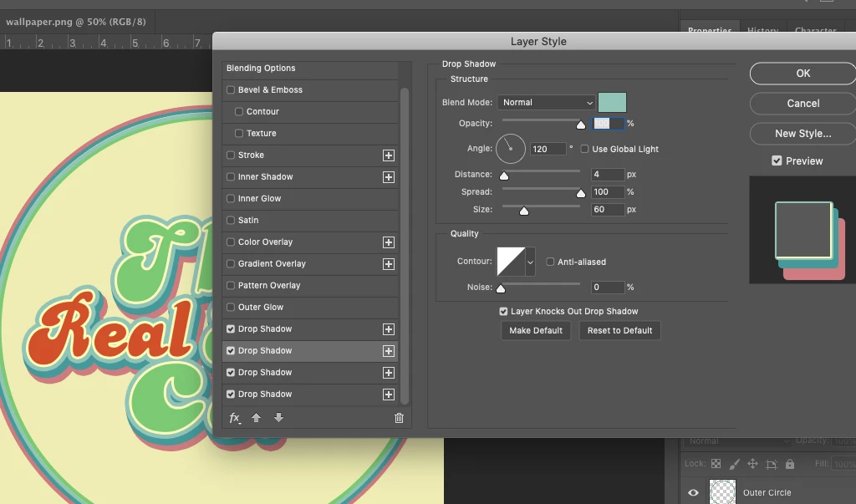Open Blend Mode Normal dropdown
856x504 pixels.
(x=546, y=102)
